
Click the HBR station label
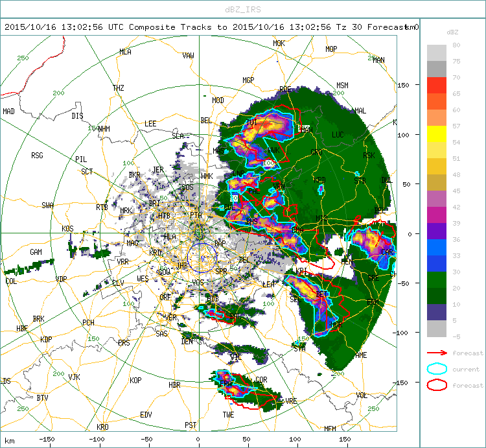[x=174, y=384]
